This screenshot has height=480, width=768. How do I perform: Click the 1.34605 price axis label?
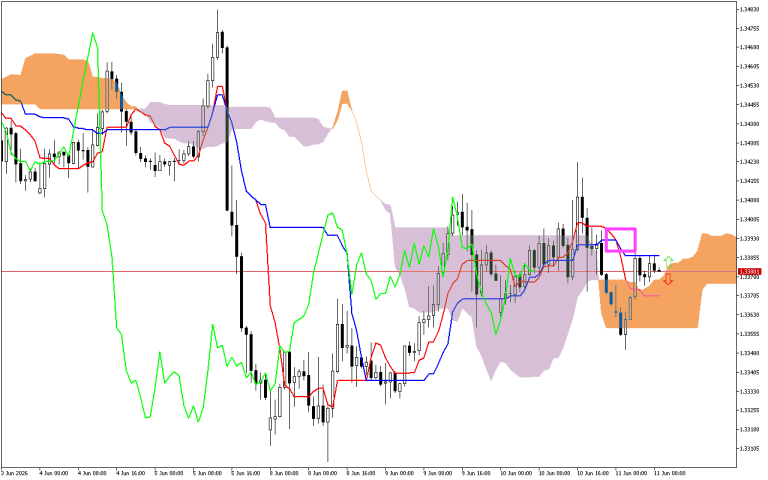(x=750, y=67)
